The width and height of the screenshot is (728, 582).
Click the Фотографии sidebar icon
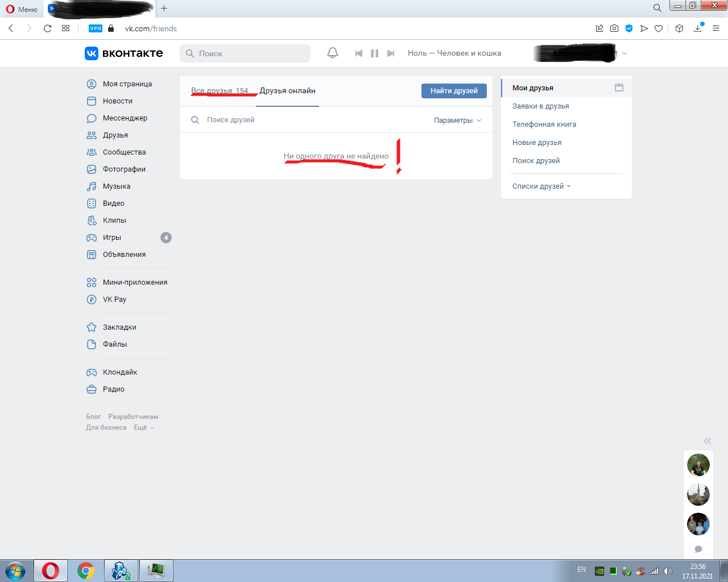(x=92, y=169)
